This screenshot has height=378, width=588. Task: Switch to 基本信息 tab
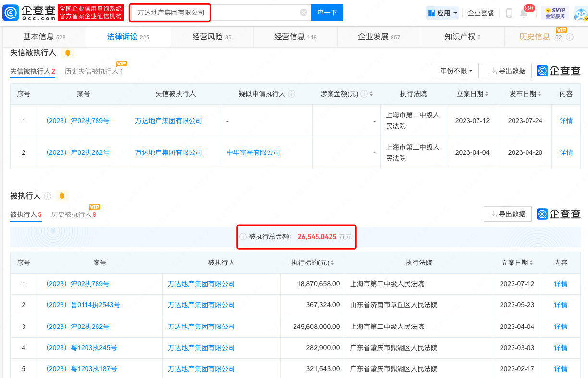44,37
